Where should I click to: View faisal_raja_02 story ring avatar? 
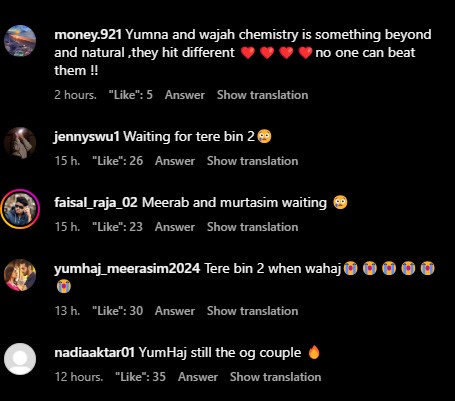coord(20,209)
